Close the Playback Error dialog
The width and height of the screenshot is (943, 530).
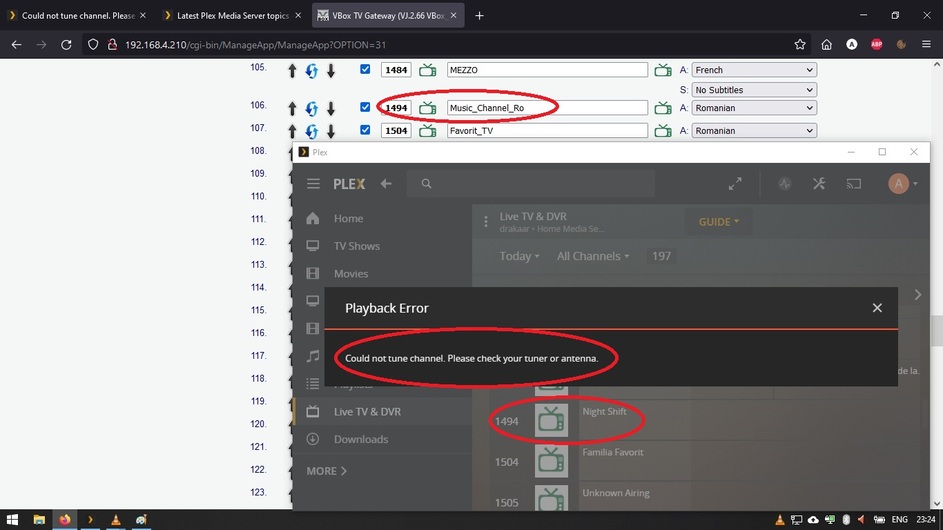pos(877,308)
